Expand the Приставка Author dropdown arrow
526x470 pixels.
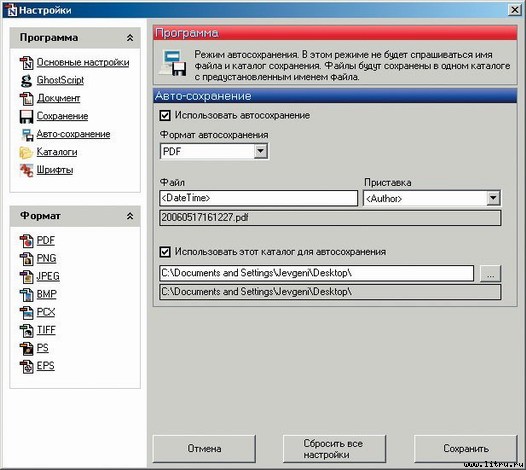point(493,198)
